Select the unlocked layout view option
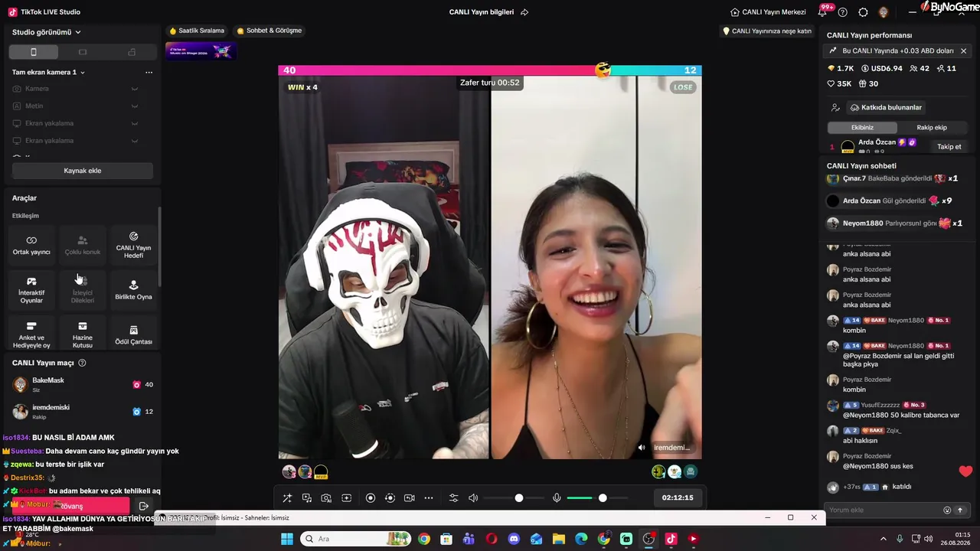980x551 pixels. 132,52
